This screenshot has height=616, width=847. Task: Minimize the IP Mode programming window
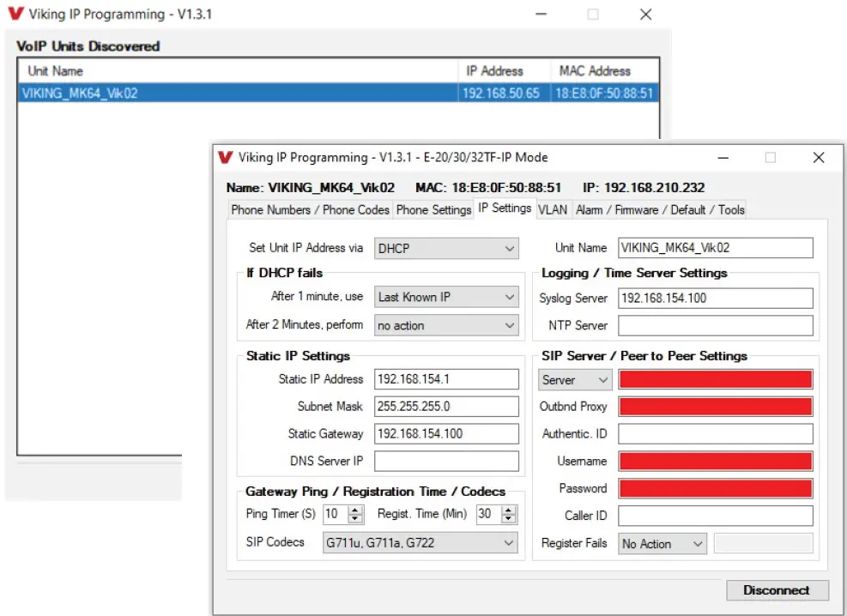pyautogui.click(x=723, y=158)
